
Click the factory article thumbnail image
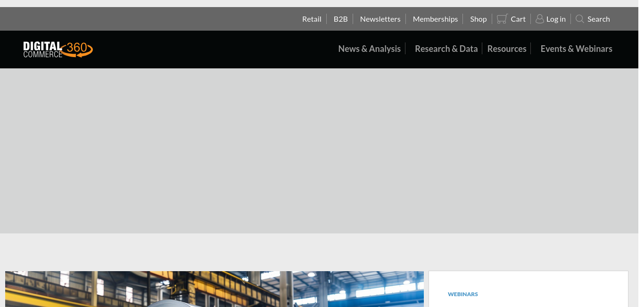(x=215, y=289)
